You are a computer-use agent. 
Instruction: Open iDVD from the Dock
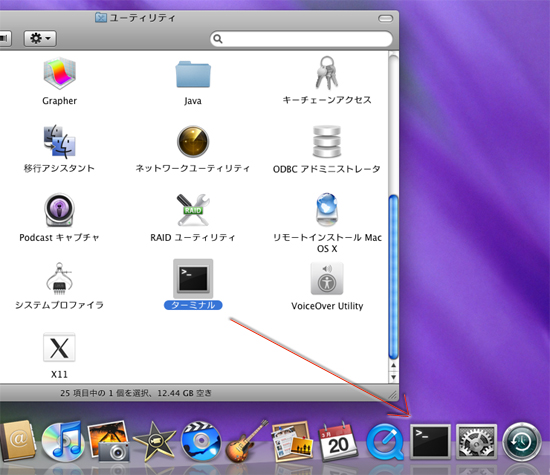(x=201, y=441)
